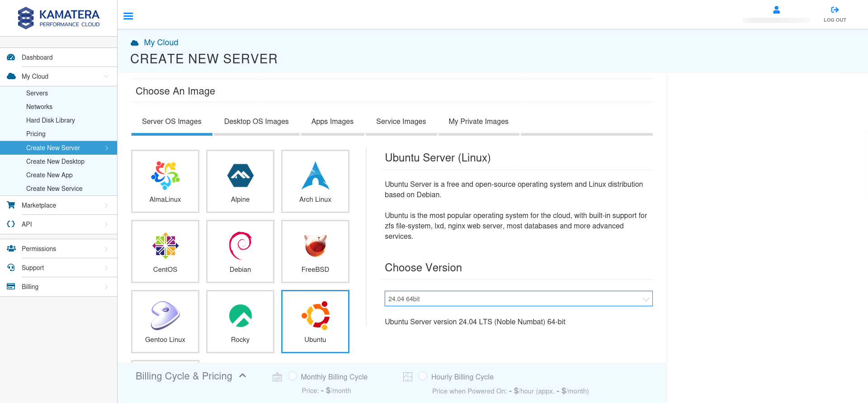
Task: Click the LOG OUT label
Action: pyautogui.click(x=835, y=20)
